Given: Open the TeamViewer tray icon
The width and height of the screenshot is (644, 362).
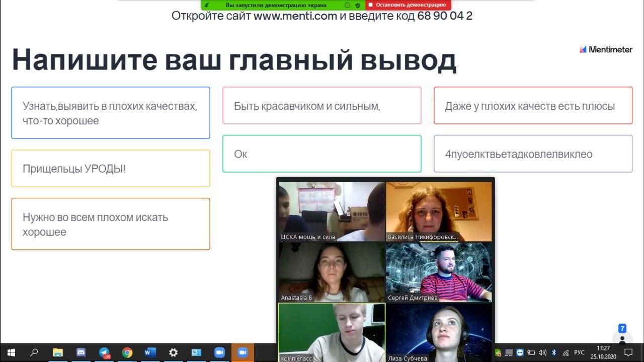Looking at the screenshot, I should 520,352.
